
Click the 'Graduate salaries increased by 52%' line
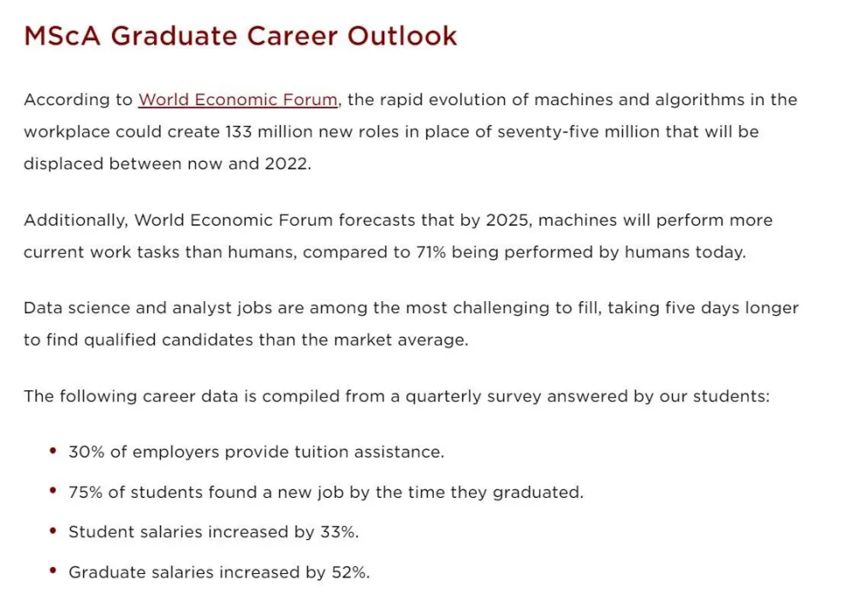point(219,572)
